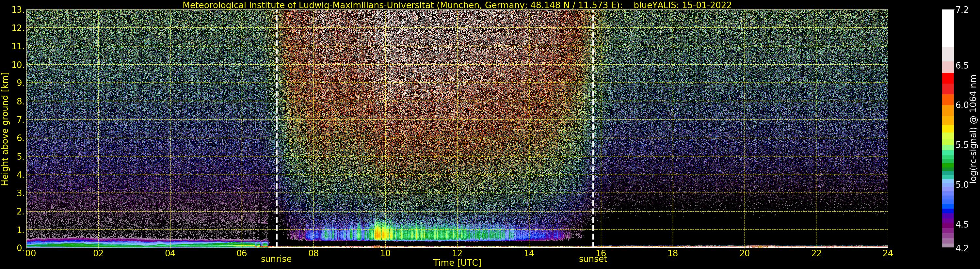This screenshot has height=269, width=980.
Task: Click the height axis tick label '8.'
Action: point(21,102)
